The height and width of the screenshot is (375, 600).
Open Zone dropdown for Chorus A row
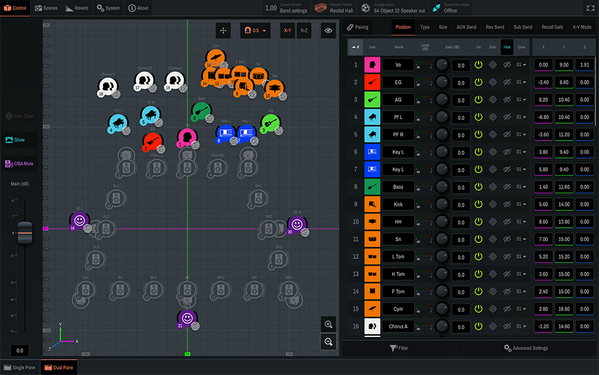(521, 326)
